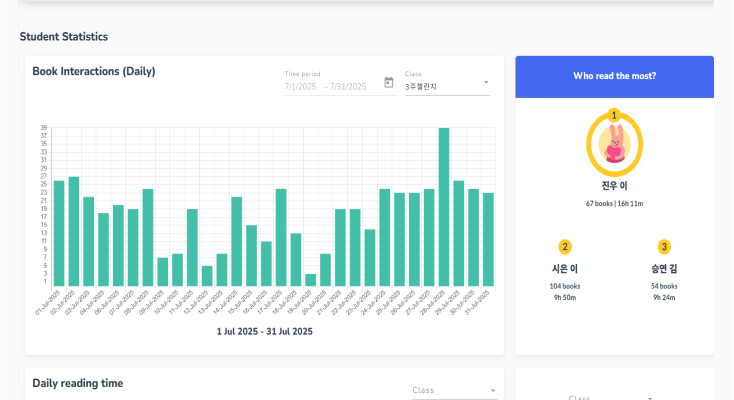Click the Book Interactions (Daily) title

coord(94,71)
